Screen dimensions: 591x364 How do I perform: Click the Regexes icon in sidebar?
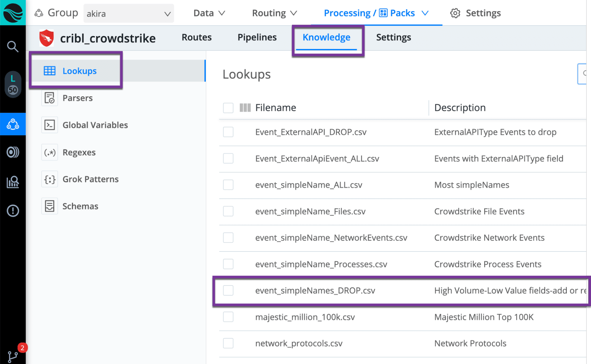click(49, 152)
